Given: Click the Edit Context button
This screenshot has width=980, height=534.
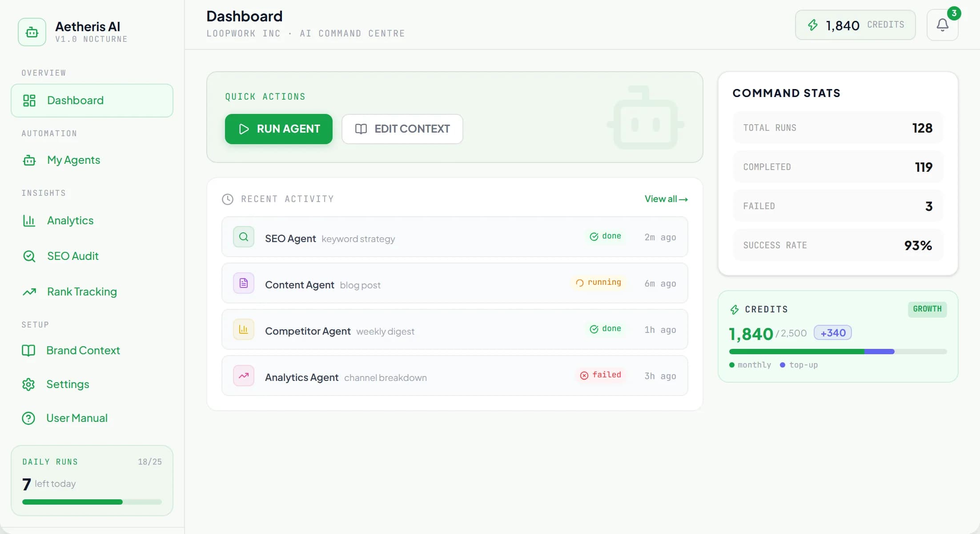Looking at the screenshot, I should point(402,129).
